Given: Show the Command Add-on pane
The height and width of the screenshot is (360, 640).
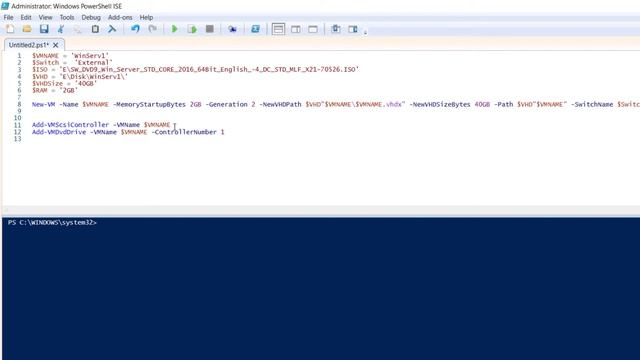Looking at the screenshot, I should coord(353,29).
